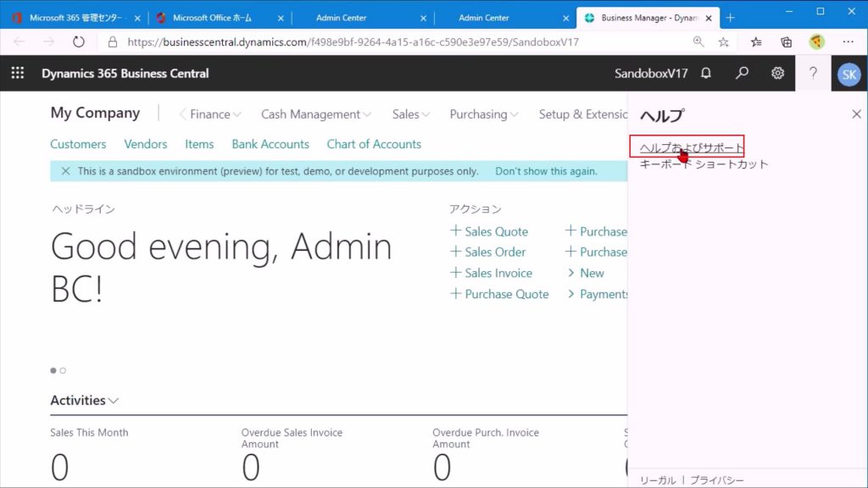Click the My Company title
Image resolution: width=868 pixels, height=488 pixels.
(95, 113)
